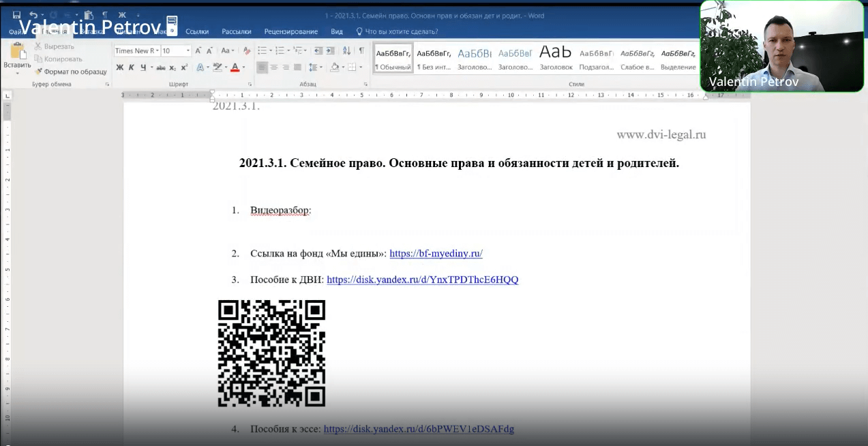Open the Рассылки ribbon tab
This screenshot has height=446, width=868.
click(x=237, y=31)
